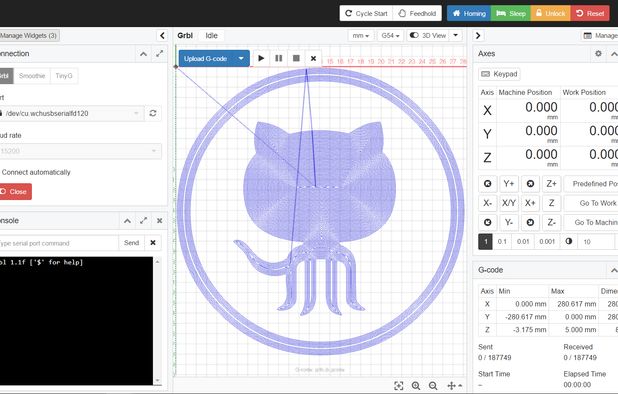Collapse the Connection widget

[143, 54]
